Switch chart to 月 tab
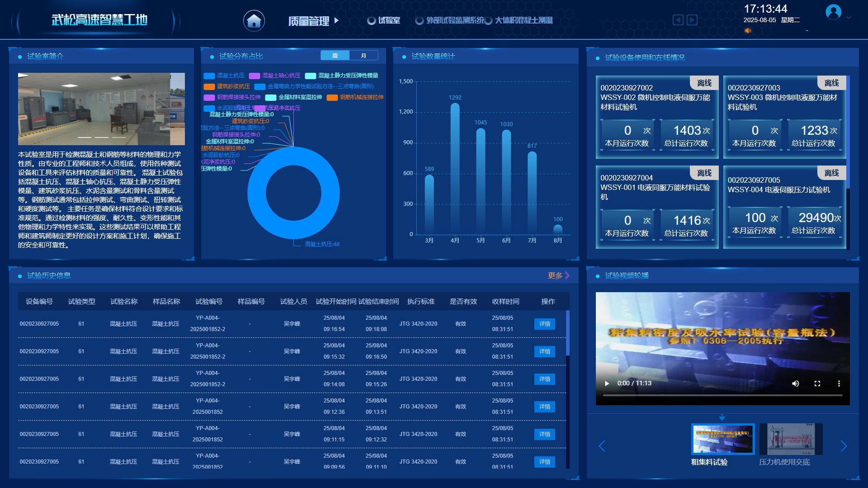This screenshot has width=868, height=488. (x=363, y=56)
